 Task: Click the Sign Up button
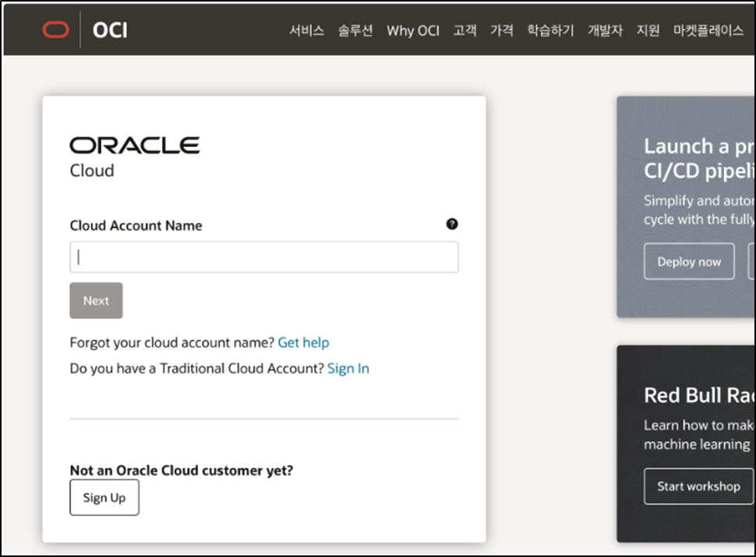[x=104, y=498]
